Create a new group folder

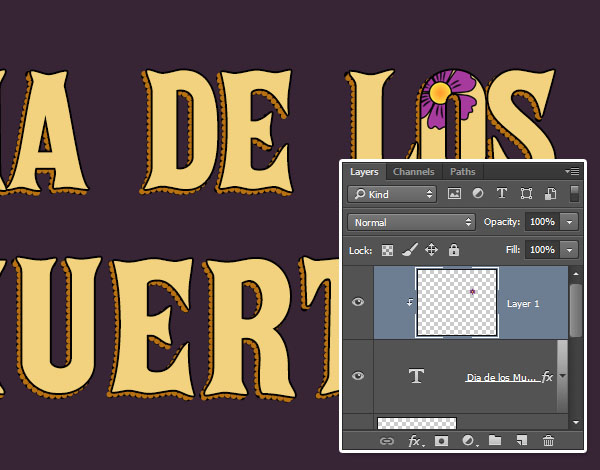point(495,440)
